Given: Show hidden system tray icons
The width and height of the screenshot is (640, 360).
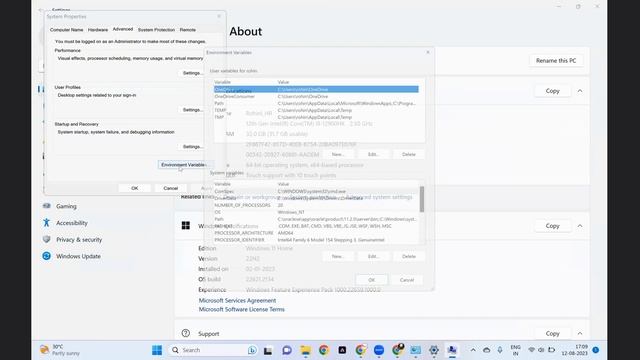Looking at the screenshot, I should coord(473,350).
